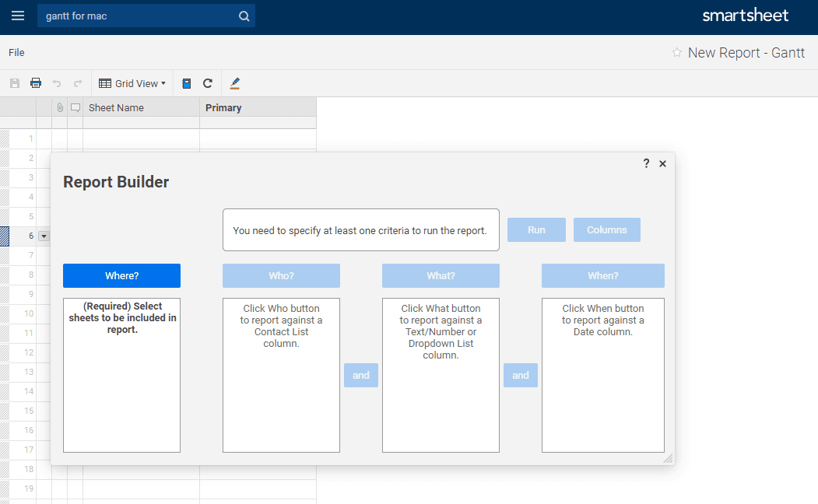
Task: Open the hamburger navigation menu
Action: [x=17, y=16]
